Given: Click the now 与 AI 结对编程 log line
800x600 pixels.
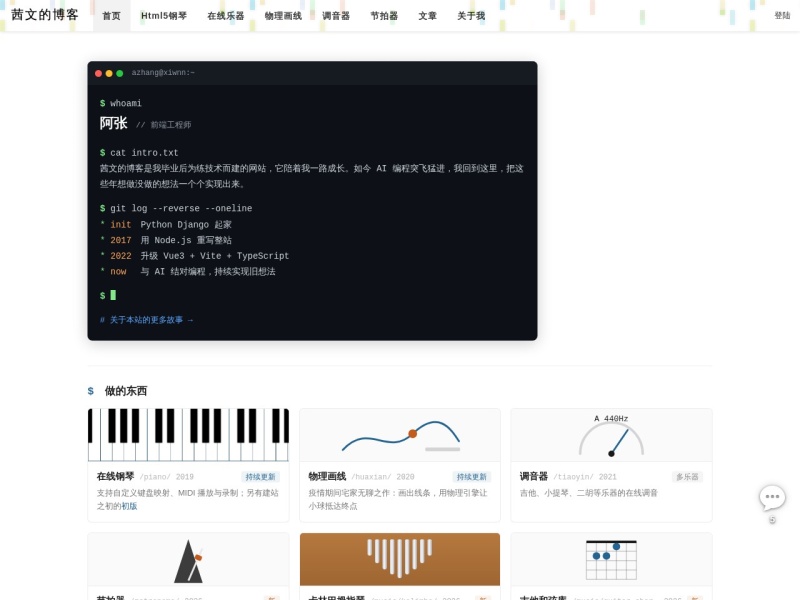Looking at the screenshot, I should pos(188,271).
